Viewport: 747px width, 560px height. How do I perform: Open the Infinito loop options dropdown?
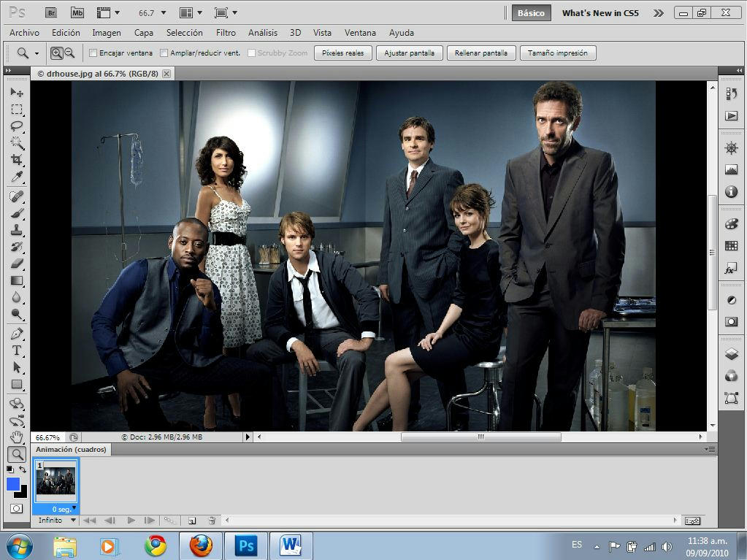(x=73, y=521)
